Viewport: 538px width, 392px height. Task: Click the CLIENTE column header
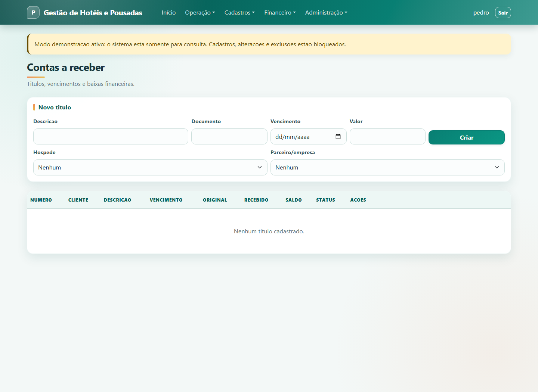point(78,200)
